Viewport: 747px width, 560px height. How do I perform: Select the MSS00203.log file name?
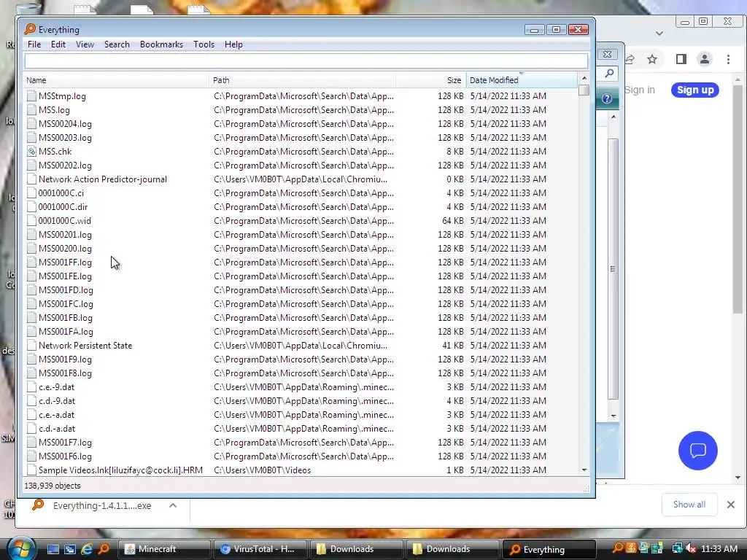(x=65, y=138)
